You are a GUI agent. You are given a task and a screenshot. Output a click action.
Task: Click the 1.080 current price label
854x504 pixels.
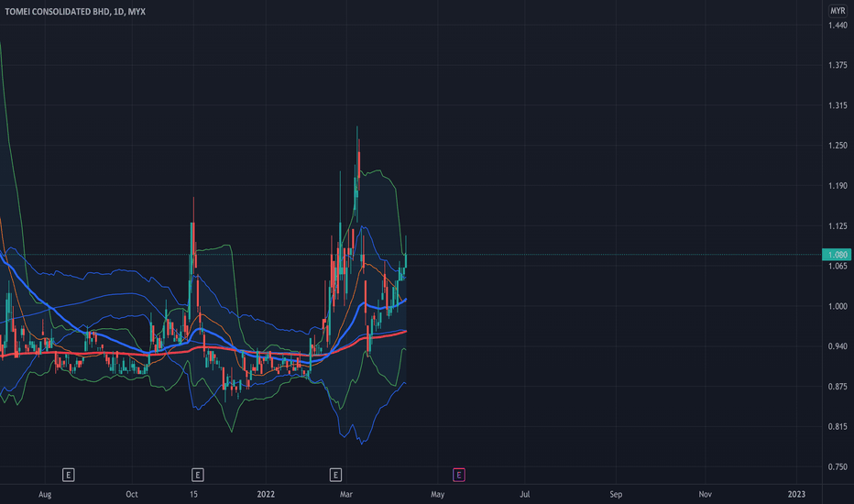838,255
